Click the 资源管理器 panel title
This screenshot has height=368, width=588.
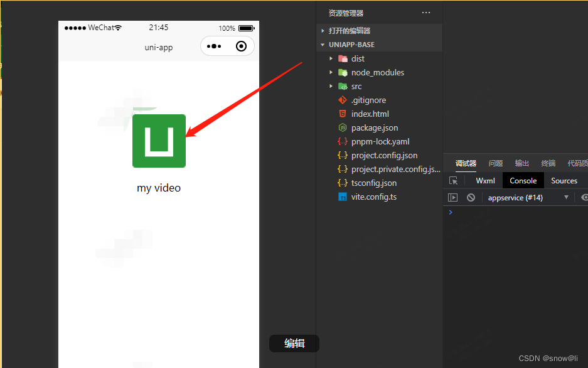346,13
